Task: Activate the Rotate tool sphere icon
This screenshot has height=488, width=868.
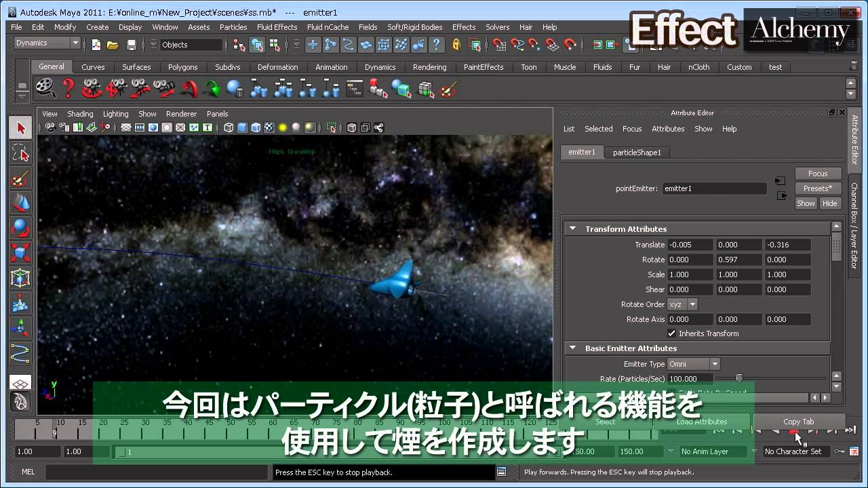Action: pyautogui.click(x=20, y=228)
